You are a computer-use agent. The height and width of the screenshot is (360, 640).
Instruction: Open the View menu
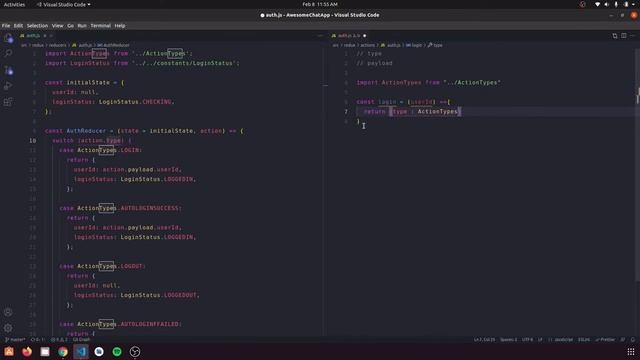coord(58,26)
